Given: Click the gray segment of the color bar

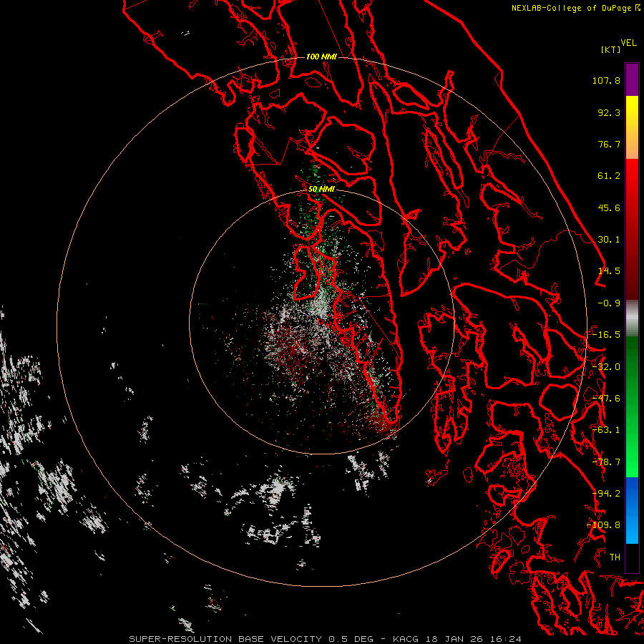Looking at the screenshot, I should pyautogui.click(x=632, y=318).
